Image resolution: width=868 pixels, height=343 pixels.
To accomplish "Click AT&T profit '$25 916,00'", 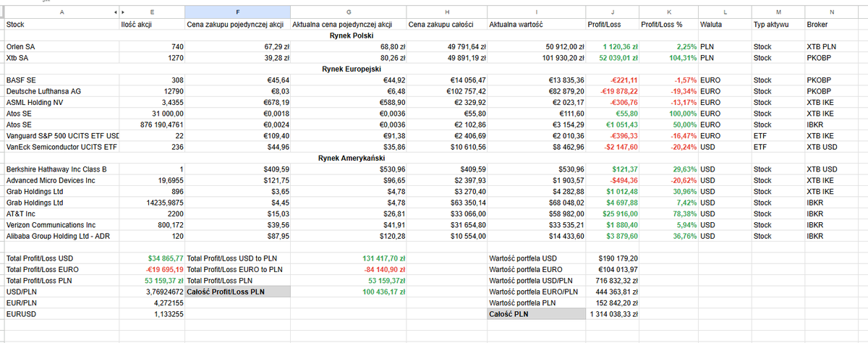I will click(x=612, y=213).
